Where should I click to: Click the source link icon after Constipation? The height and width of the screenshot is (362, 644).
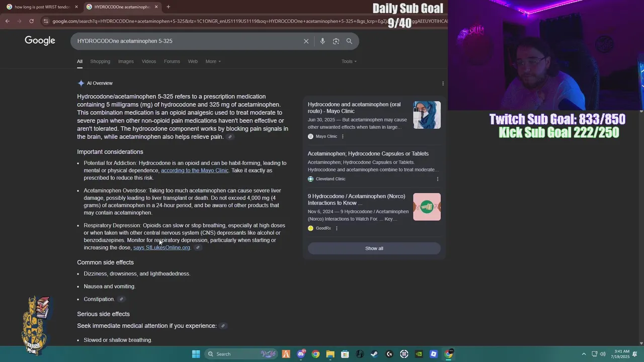tap(121, 299)
